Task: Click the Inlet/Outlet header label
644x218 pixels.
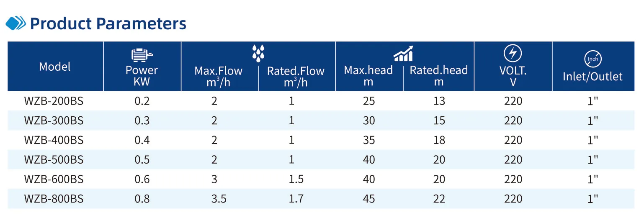Action: (592, 77)
